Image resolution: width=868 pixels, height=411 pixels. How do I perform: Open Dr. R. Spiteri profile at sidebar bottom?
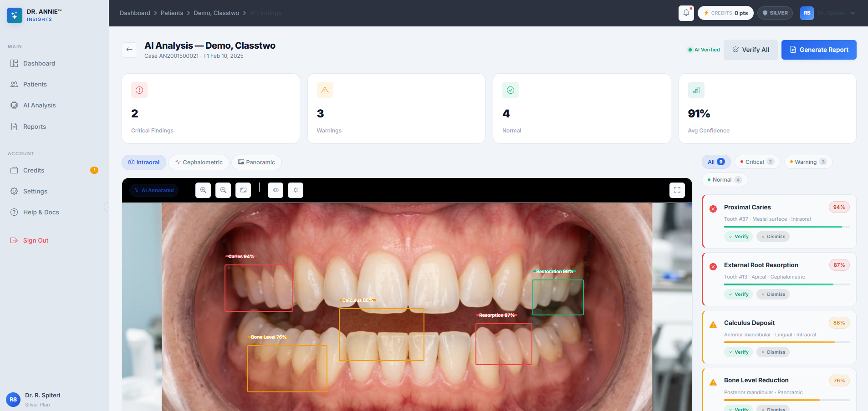(x=34, y=399)
